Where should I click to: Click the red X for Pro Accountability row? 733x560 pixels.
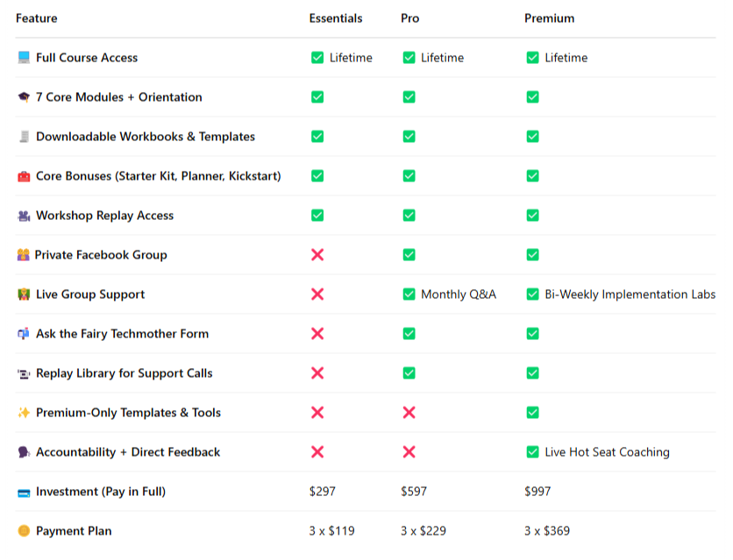coord(409,452)
